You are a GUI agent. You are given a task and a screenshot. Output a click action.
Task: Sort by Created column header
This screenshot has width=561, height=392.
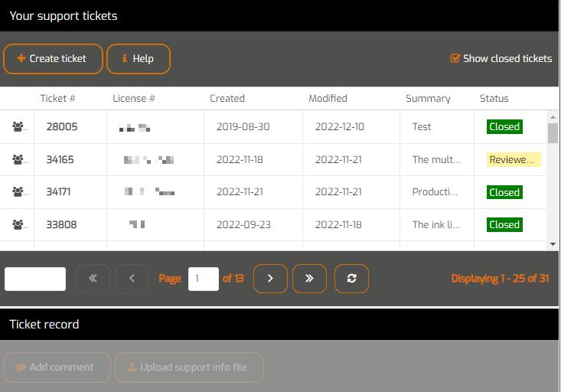227,98
